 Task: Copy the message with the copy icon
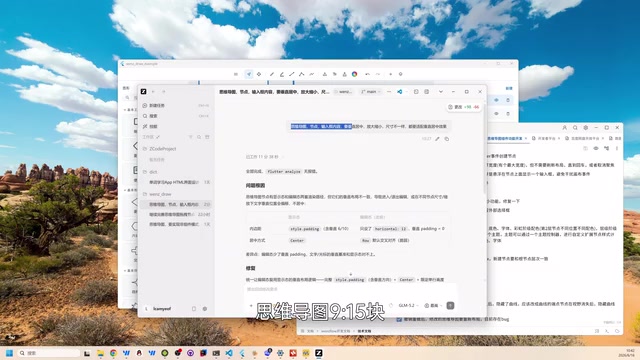click(447, 139)
